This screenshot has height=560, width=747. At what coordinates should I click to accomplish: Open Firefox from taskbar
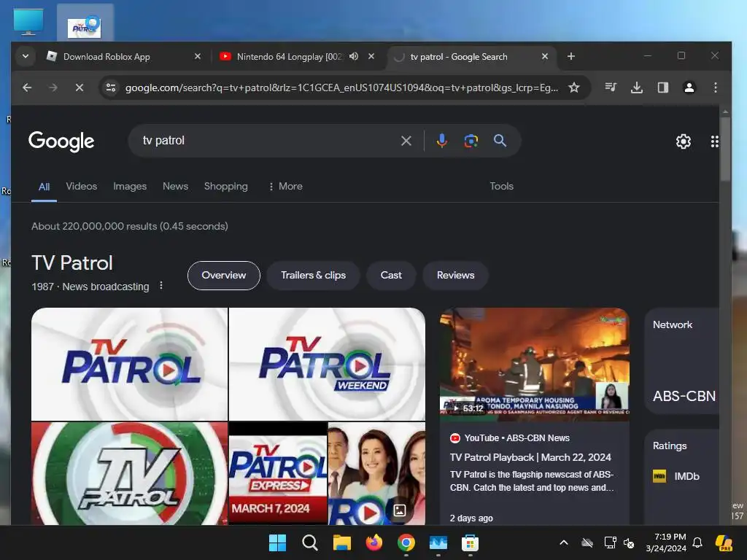coord(374,542)
